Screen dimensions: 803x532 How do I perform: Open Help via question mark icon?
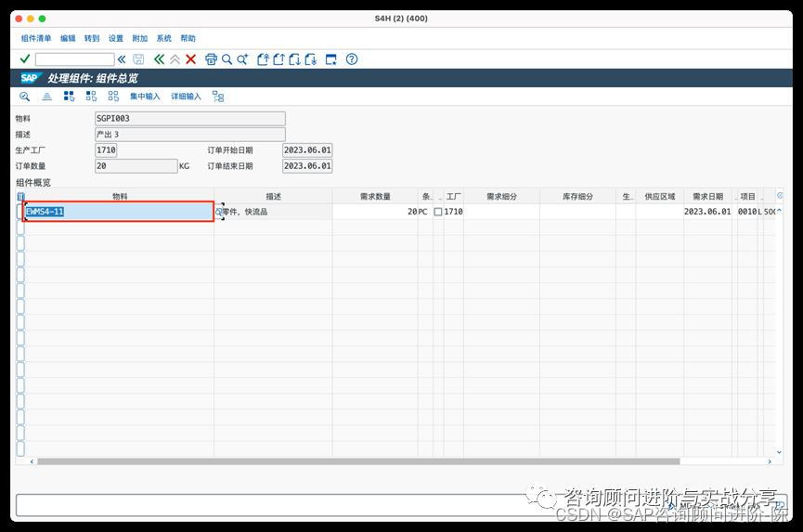coord(352,59)
